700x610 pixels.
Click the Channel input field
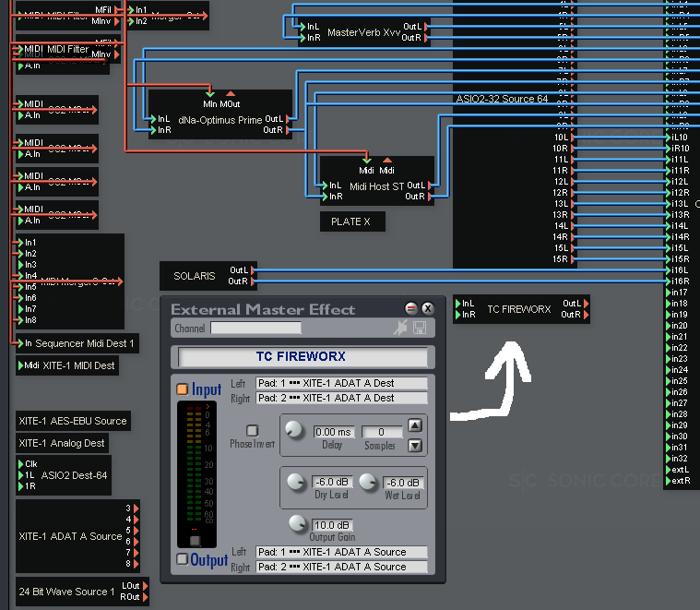255,328
